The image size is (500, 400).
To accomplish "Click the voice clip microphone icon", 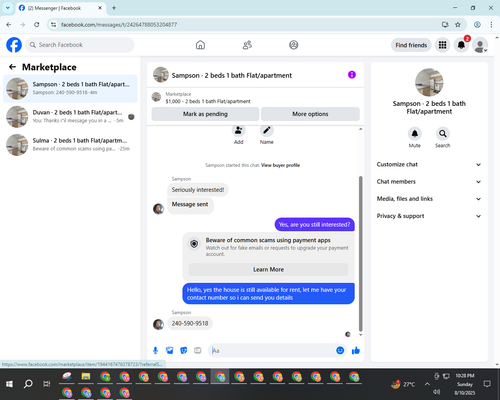I will click(155, 350).
